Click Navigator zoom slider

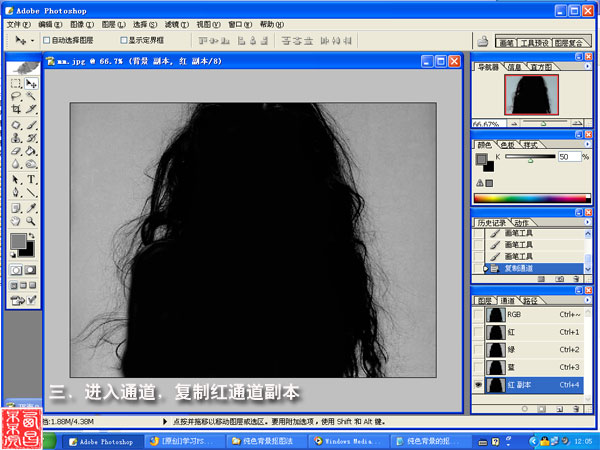coord(545,123)
